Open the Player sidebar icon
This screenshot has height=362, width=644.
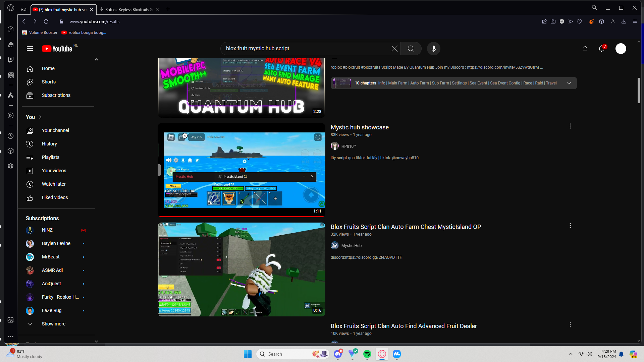11,116
